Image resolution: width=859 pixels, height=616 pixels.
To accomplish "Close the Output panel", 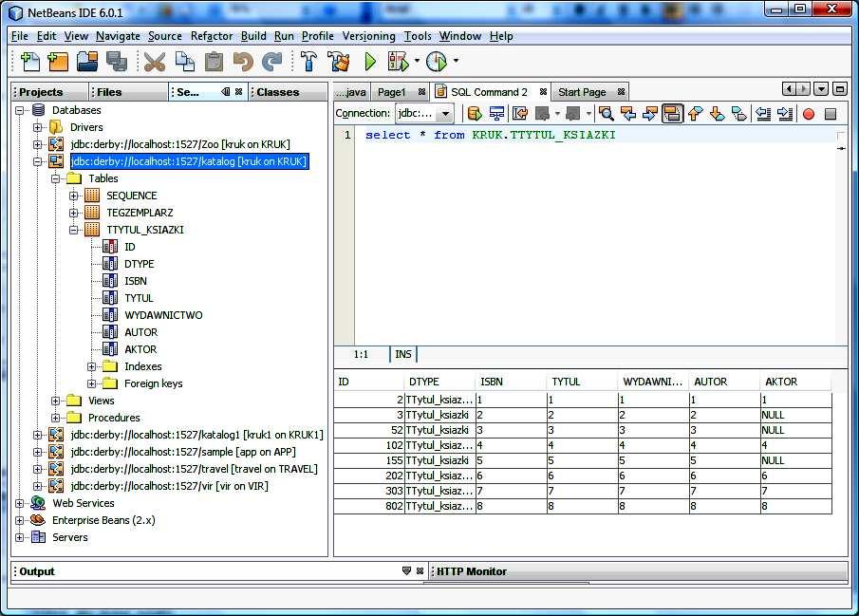I will (420, 571).
